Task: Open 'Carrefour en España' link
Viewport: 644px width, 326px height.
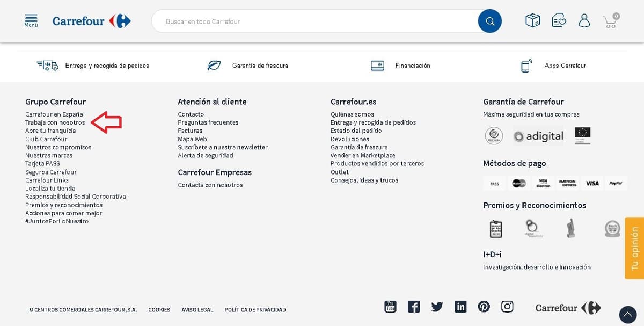Action: pyautogui.click(x=54, y=114)
